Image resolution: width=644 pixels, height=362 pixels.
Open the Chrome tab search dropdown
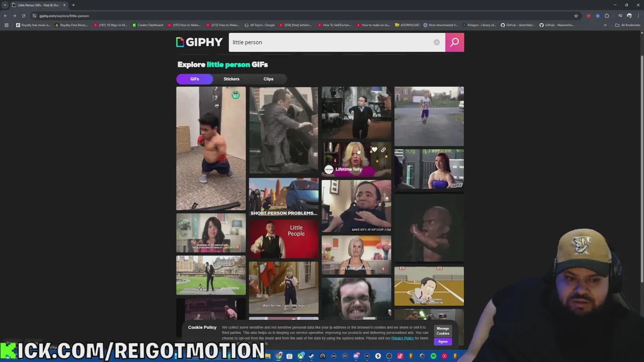point(5,5)
